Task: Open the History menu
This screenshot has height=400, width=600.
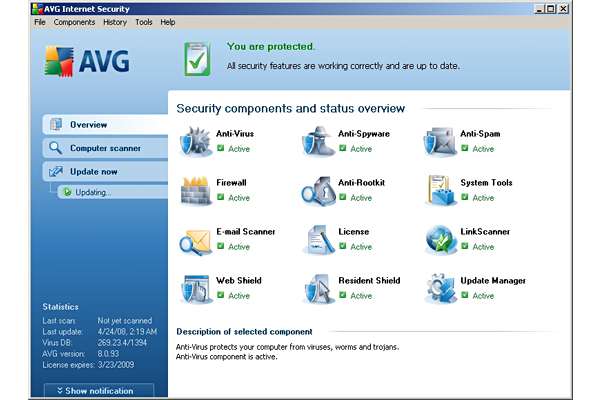Action: (x=115, y=22)
